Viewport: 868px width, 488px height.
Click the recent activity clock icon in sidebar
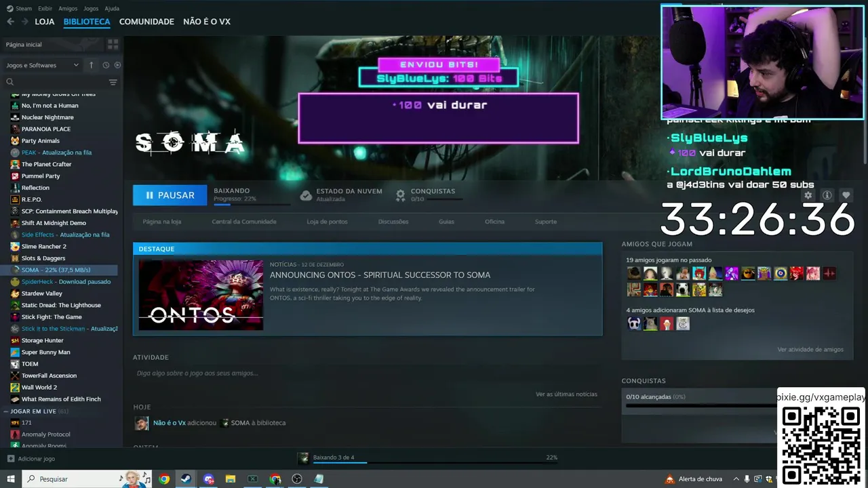(x=106, y=65)
